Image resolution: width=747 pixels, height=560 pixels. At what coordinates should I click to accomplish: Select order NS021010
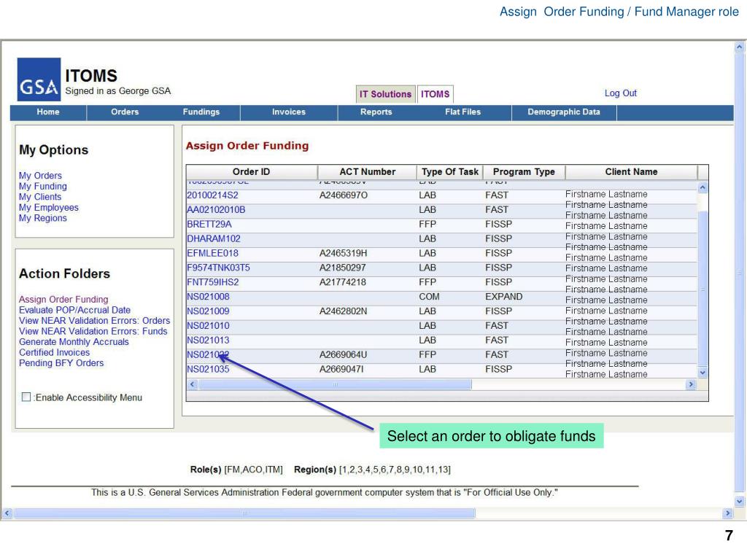(x=208, y=326)
